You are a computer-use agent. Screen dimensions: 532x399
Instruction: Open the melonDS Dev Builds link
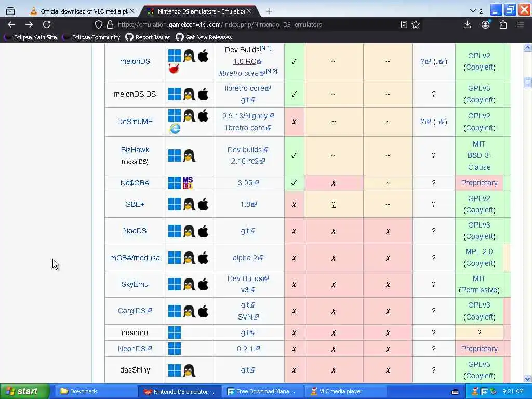coord(242,50)
